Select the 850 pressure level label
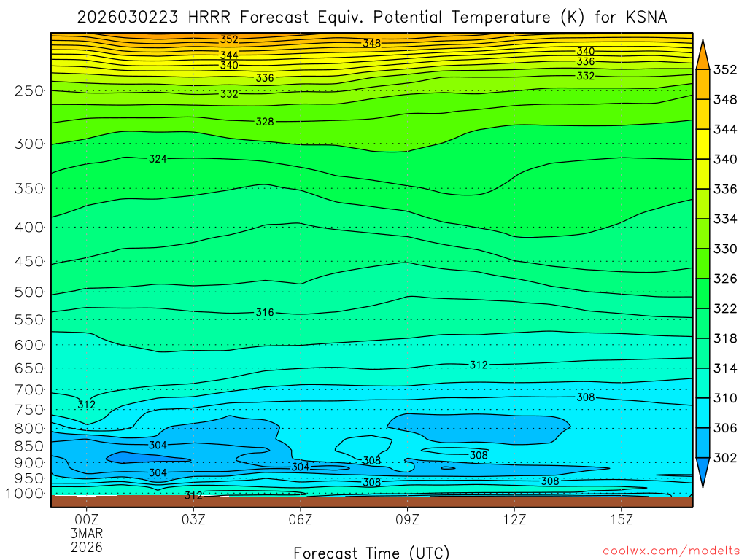 [x=29, y=446]
